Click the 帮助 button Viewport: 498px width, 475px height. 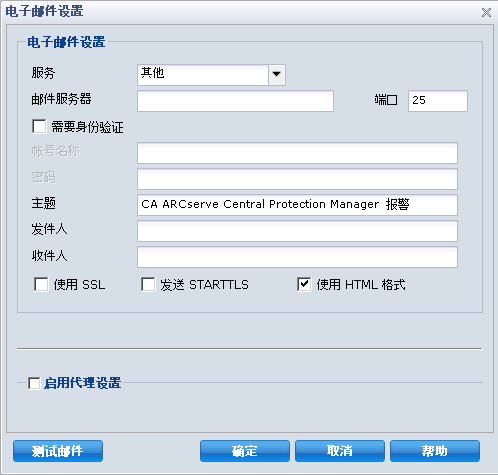[435, 451]
